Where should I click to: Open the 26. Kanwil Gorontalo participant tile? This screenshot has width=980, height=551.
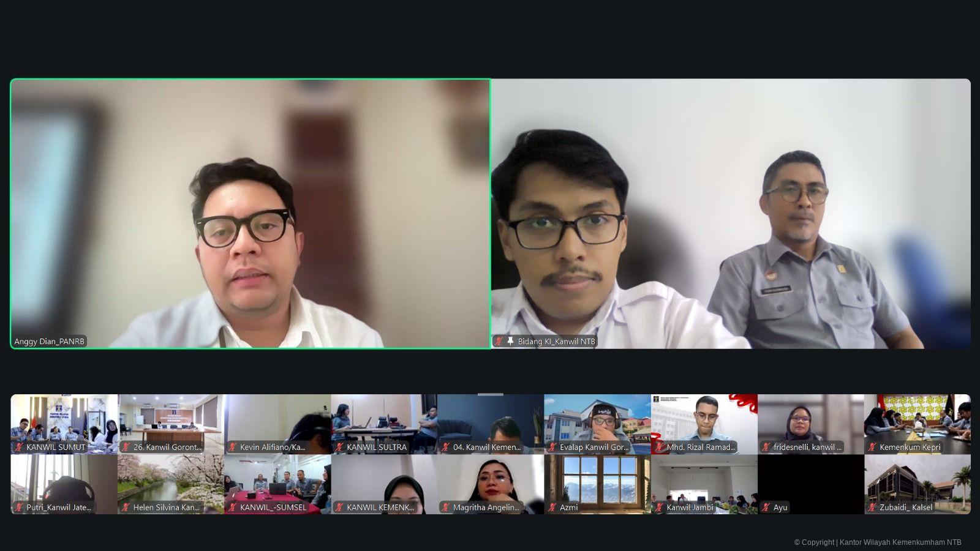pos(171,424)
